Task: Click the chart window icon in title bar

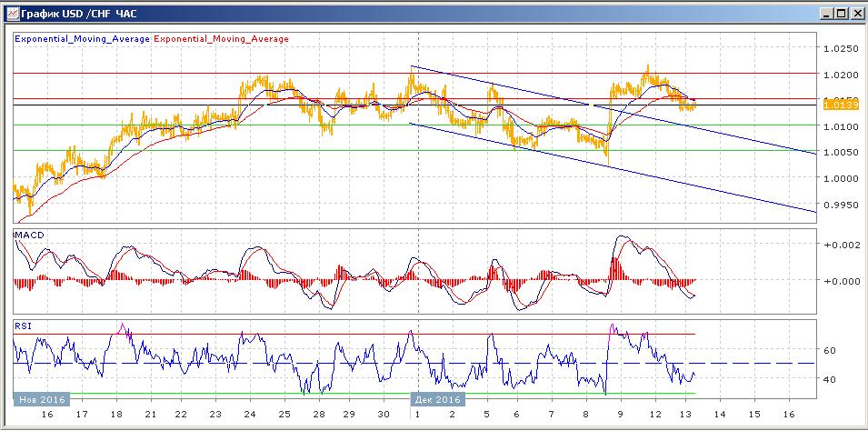Action: (x=10, y=14)
